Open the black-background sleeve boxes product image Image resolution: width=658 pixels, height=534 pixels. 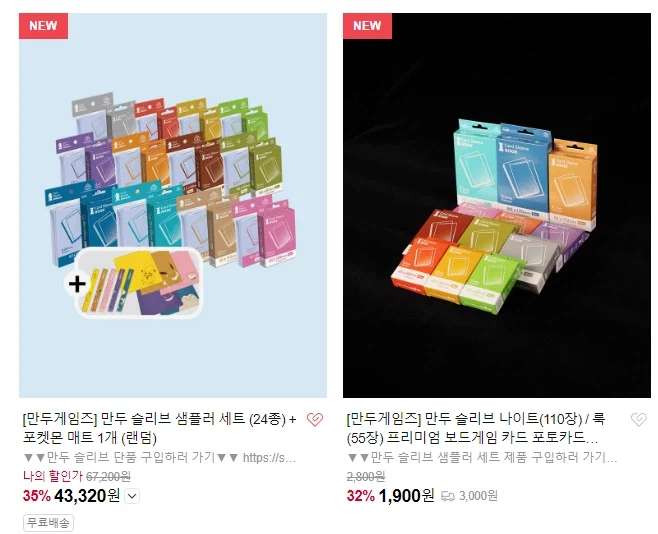tap(497, 205)
